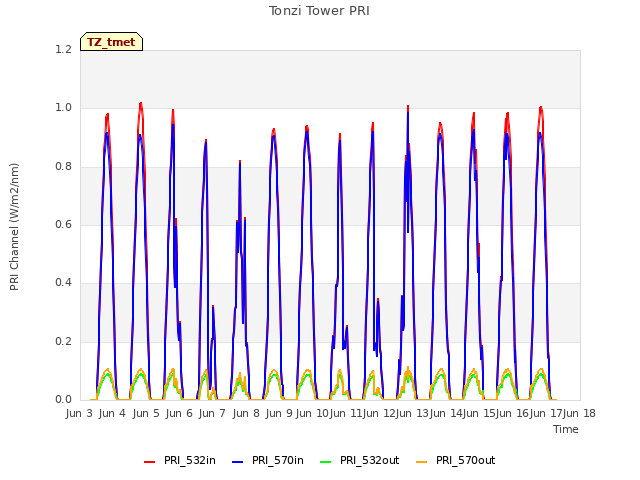Click the 0.2 y-axis tick label
The width and height of the screenshot is (640, 480).
coord(63,341)
